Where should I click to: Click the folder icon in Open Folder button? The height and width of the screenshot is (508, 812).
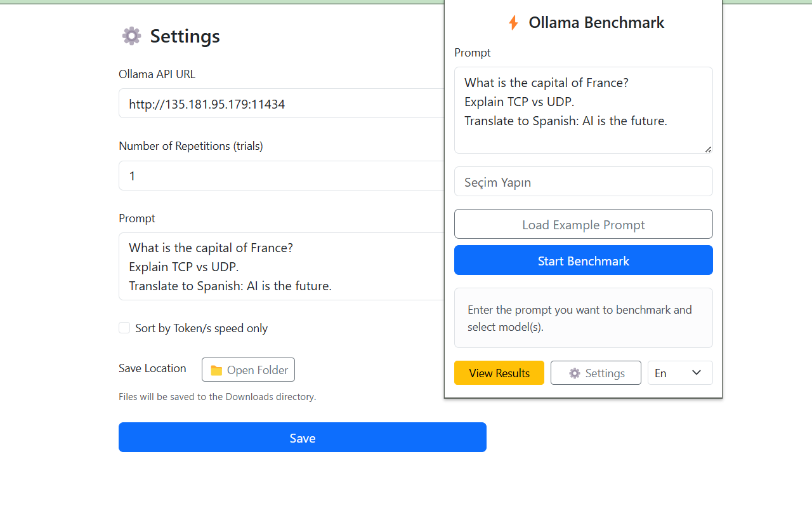coord(216,370)
